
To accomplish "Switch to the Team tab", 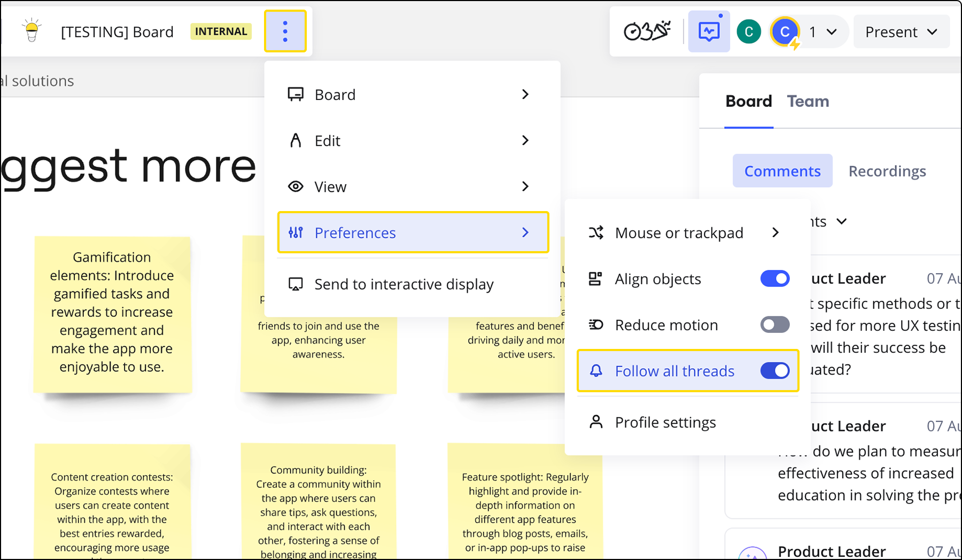I will click(x=808, y=102).
